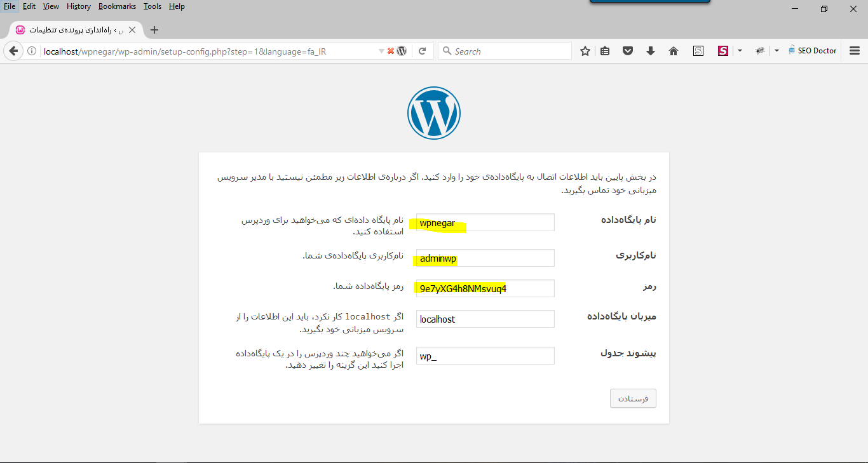Open the site information icon in address bar

32,51
